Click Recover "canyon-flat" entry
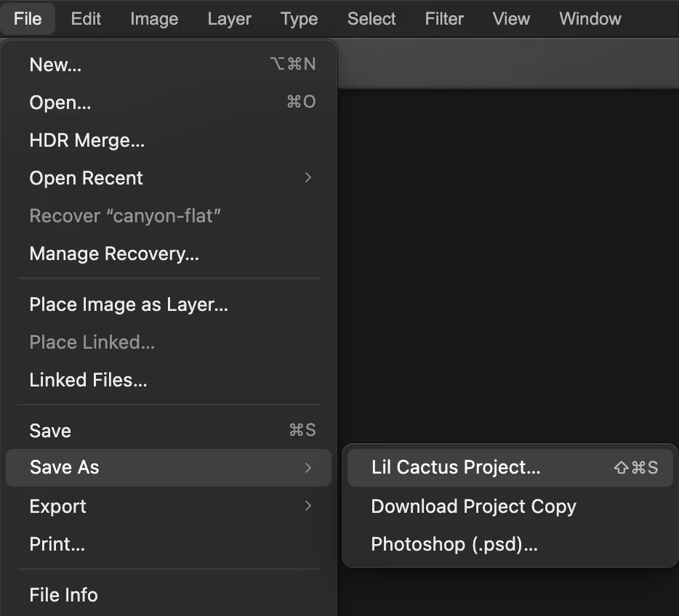The width and height of the screenshot is (679, 616). tap(169, 216)
